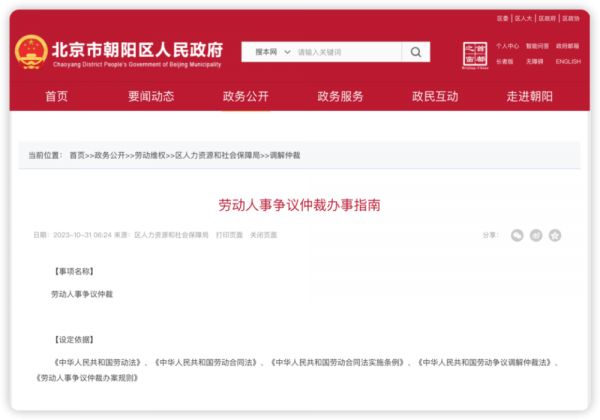600x420 pixels.
Task: Click the 打印页面 link
Action: pos(229,235)
